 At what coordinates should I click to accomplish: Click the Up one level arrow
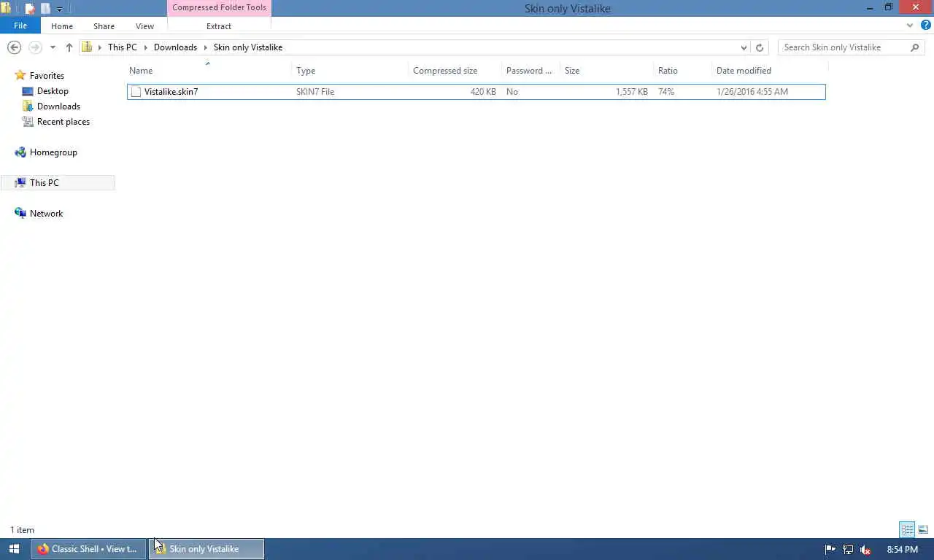(69, 47)
